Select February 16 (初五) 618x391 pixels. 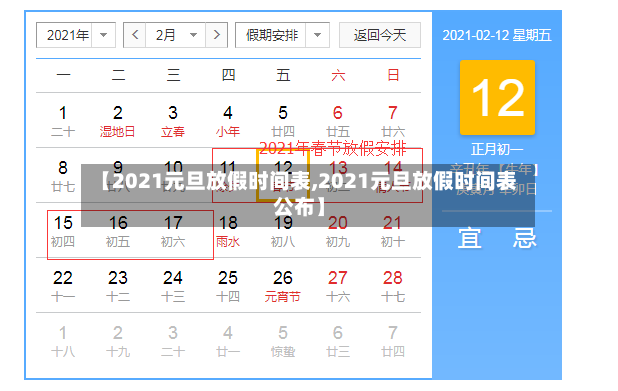point(118,231)
